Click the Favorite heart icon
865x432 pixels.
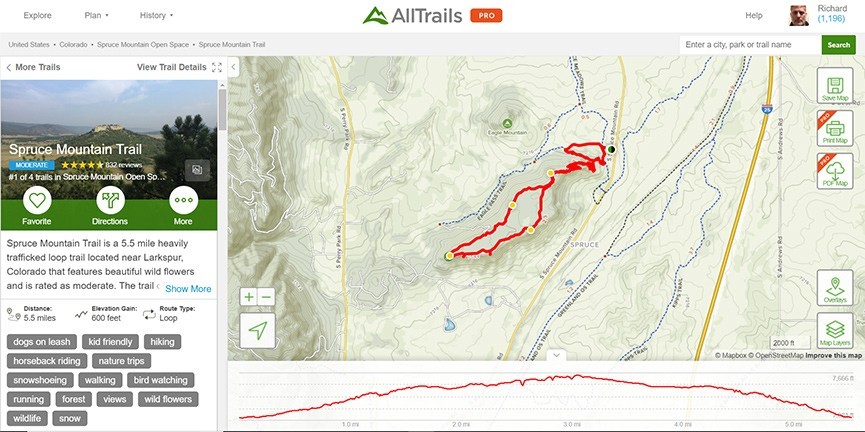click(37, 200)
